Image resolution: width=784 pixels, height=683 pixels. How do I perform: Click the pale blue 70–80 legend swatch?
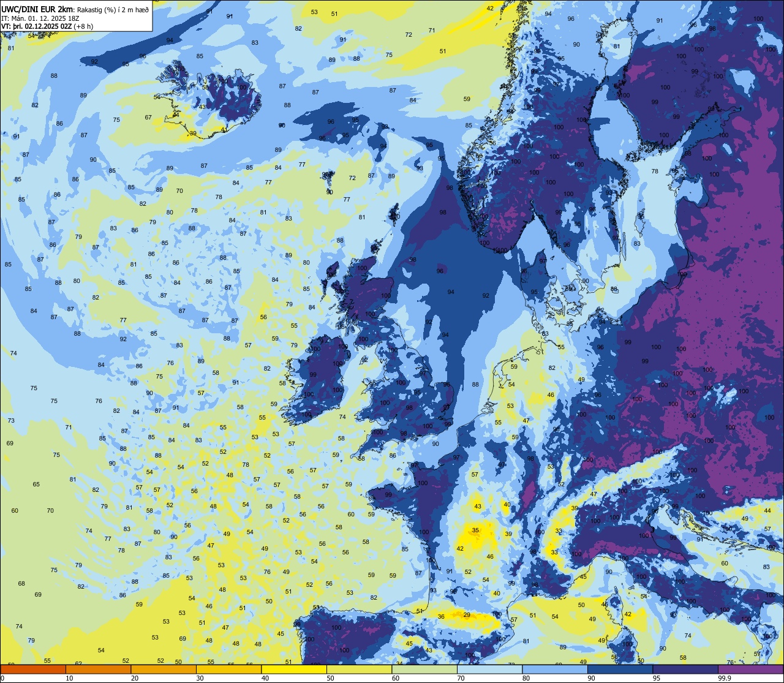pyautogui.click(x=489, y=669)
